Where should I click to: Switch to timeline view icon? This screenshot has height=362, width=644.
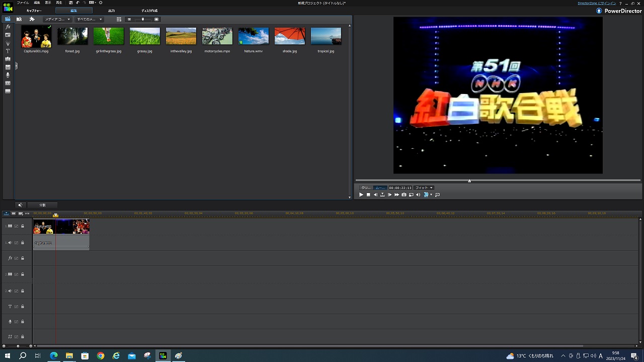click(7, 214)
